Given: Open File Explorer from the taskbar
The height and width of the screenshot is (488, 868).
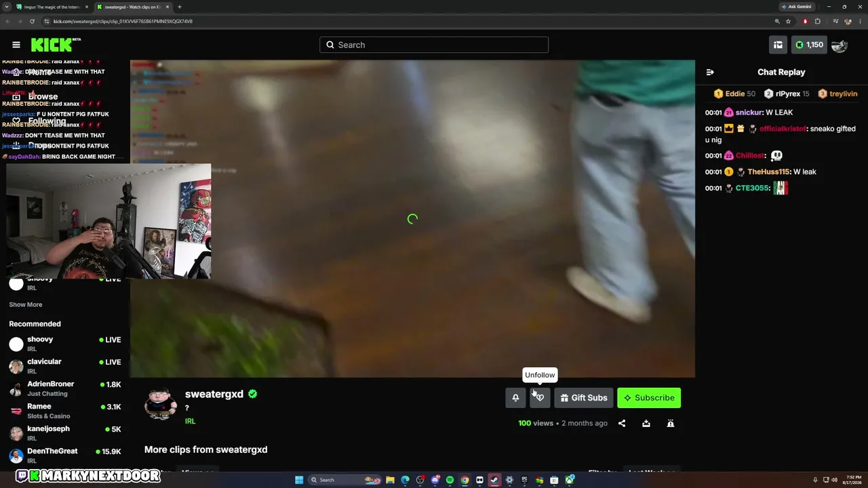Looking at the screenshot, I should click(x=391, y=480).
